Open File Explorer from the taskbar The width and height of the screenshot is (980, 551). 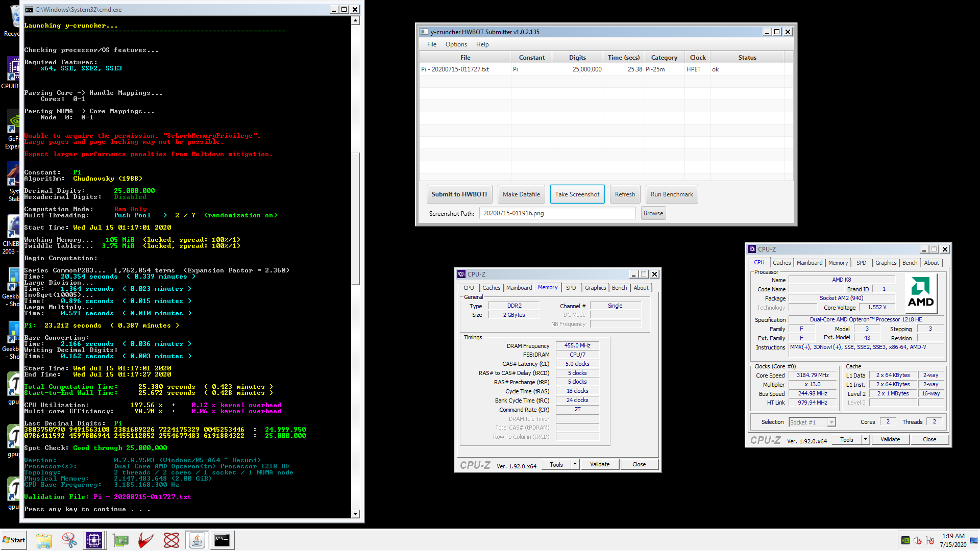point(44,540)
